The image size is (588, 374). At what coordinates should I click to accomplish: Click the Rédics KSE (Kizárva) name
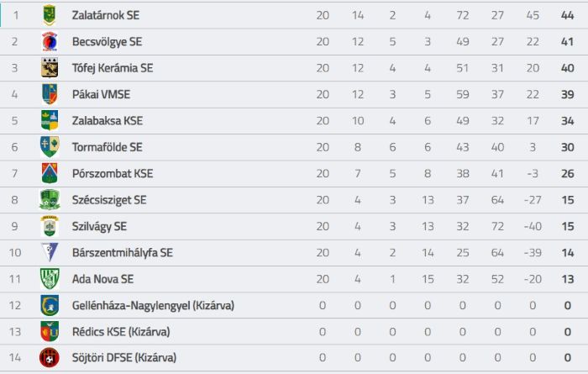coord(121,332)
